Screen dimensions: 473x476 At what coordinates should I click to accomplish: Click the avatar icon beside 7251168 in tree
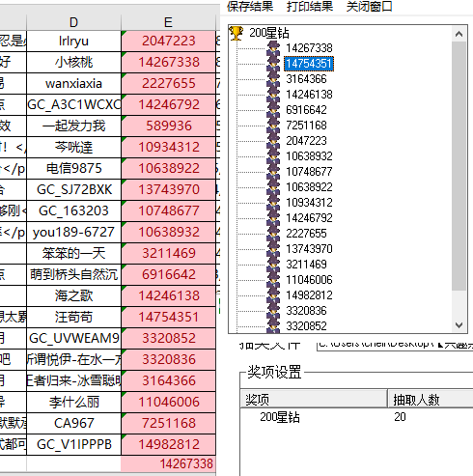(273, 126)
